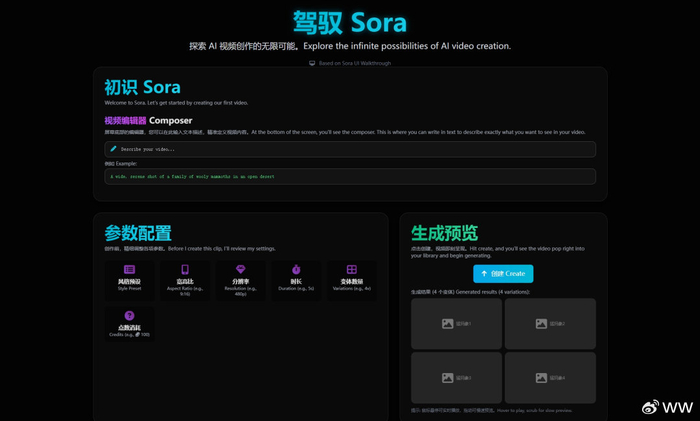This screenshot has width=700, height=421.
Task: Open the Aspect Ratio phone icon card
Action: [185, 280]
